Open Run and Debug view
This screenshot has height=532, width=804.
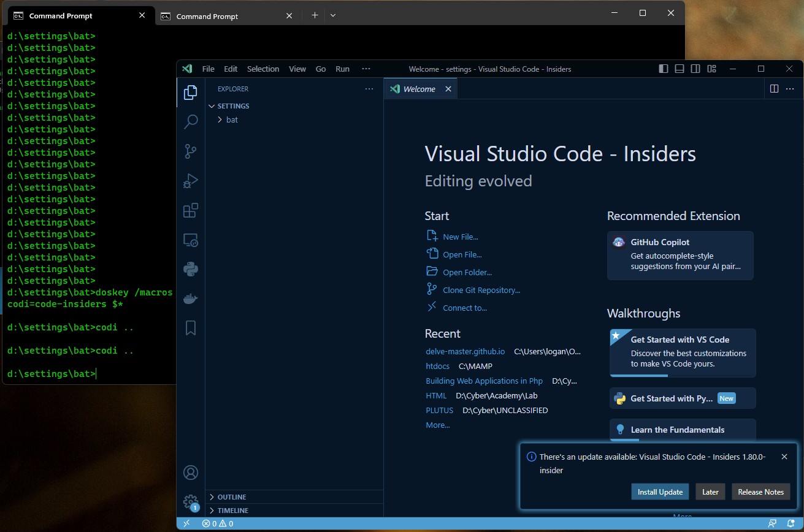(x=191, y=181)
